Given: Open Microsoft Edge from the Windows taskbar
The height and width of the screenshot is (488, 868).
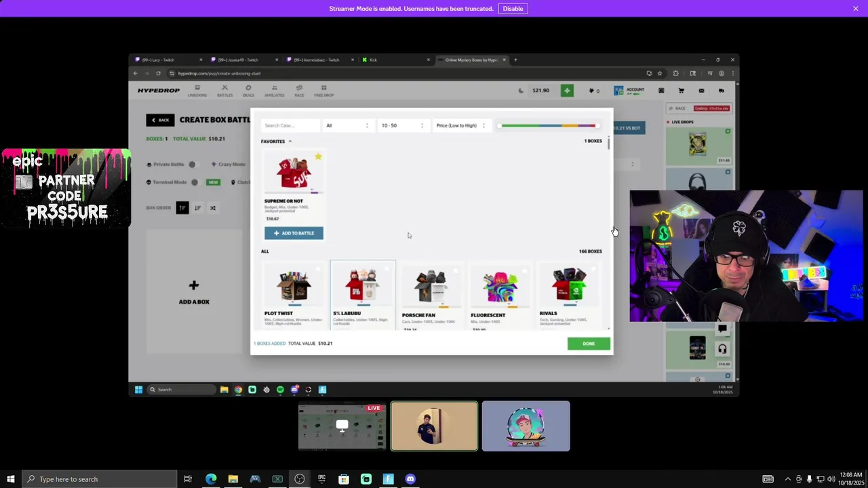Looking at the screenshot, I should [x=211, y=479].
